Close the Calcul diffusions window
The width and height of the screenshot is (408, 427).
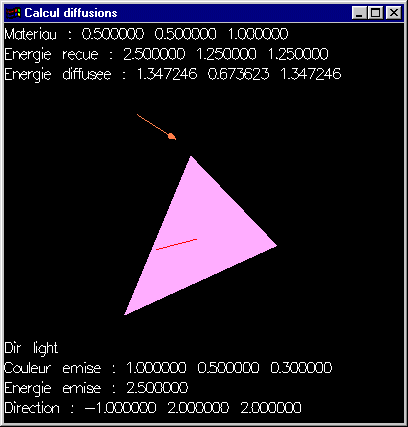(x=394, y=13)
